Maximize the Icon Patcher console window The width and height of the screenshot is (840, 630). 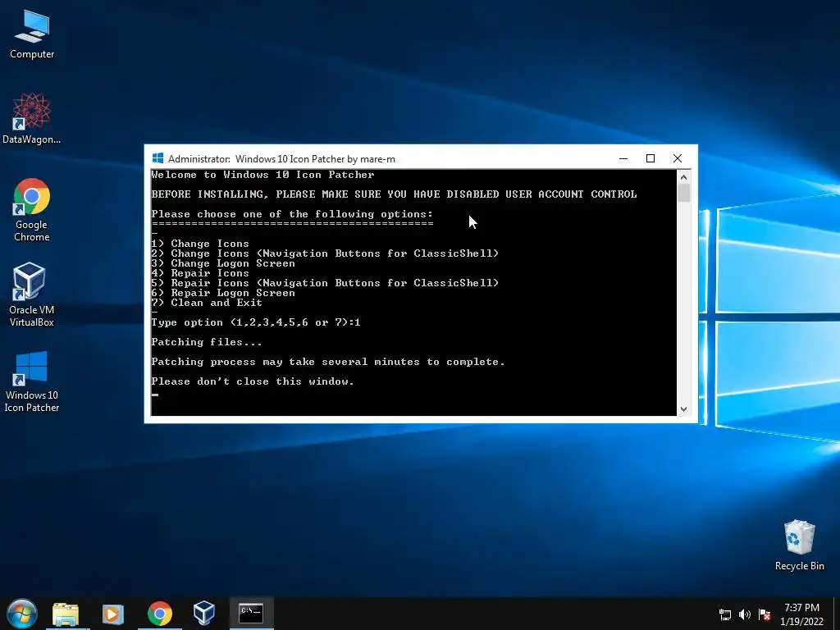point(651,158)
